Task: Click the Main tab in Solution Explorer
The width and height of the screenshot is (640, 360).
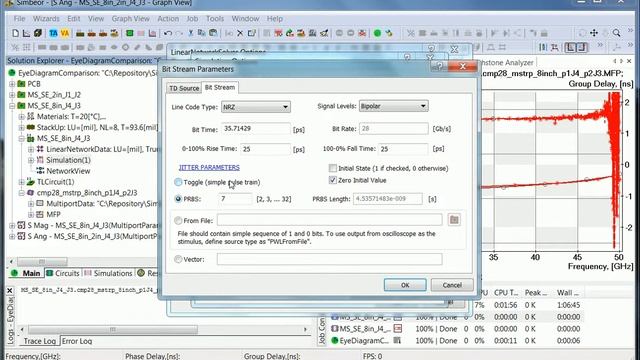Action: pyautogui.click(x=27, y=273)
